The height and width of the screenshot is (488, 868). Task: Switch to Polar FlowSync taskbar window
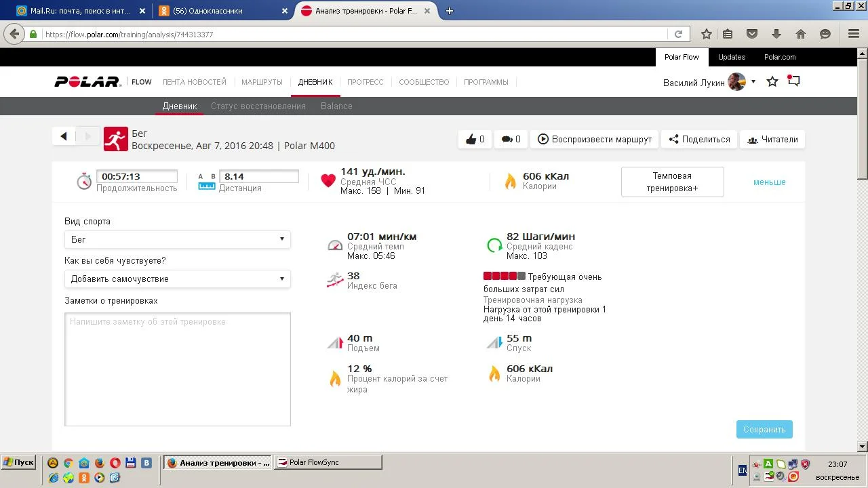[328, 462]
